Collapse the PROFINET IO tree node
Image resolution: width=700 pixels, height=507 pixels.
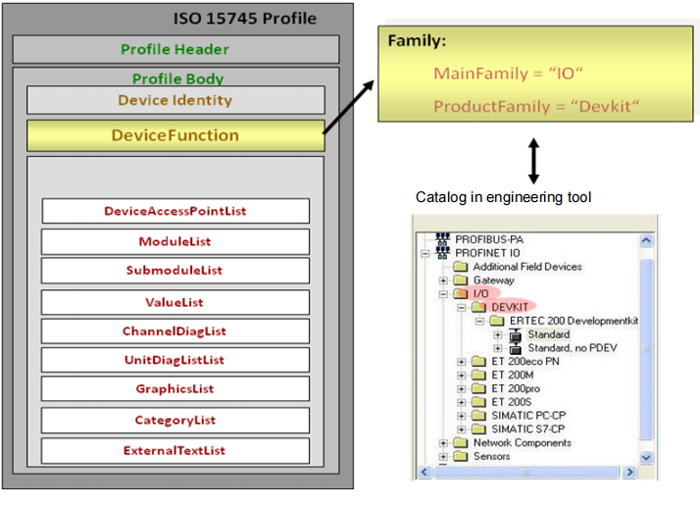click(424, 254)
